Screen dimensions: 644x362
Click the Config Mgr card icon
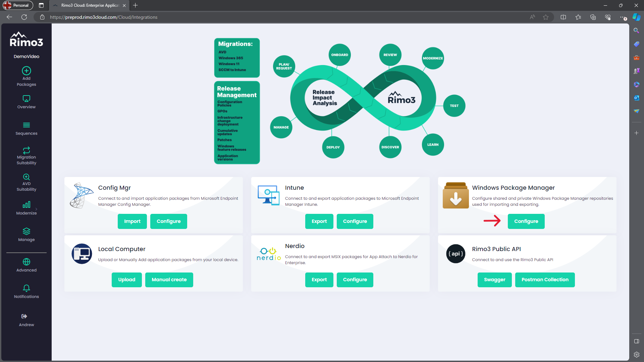[x=82, y=195]
